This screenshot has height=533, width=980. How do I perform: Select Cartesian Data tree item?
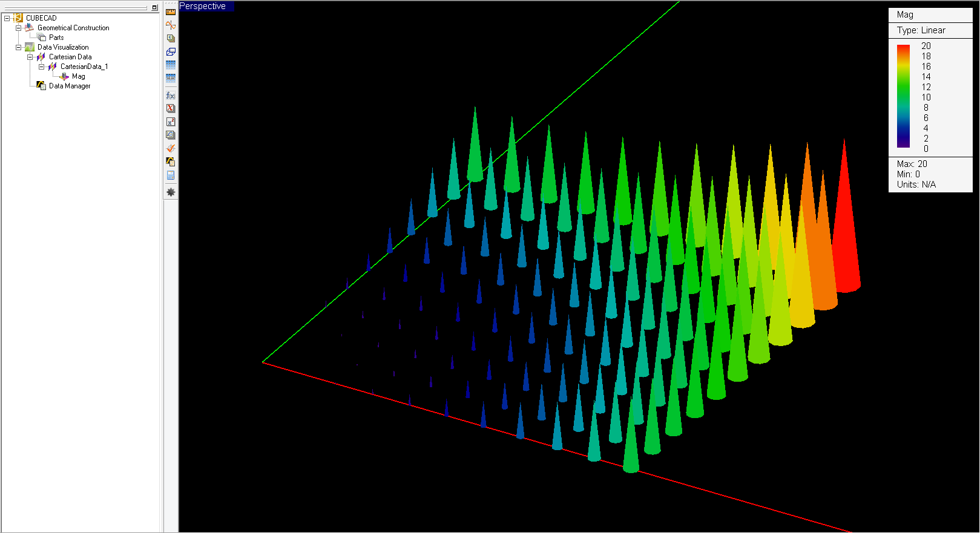[70, 57]
